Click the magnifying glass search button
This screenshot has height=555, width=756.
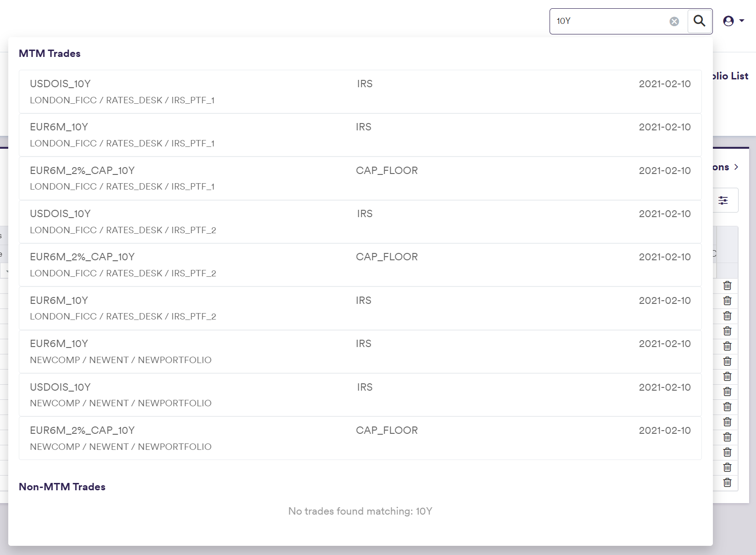tap(699, 21)
